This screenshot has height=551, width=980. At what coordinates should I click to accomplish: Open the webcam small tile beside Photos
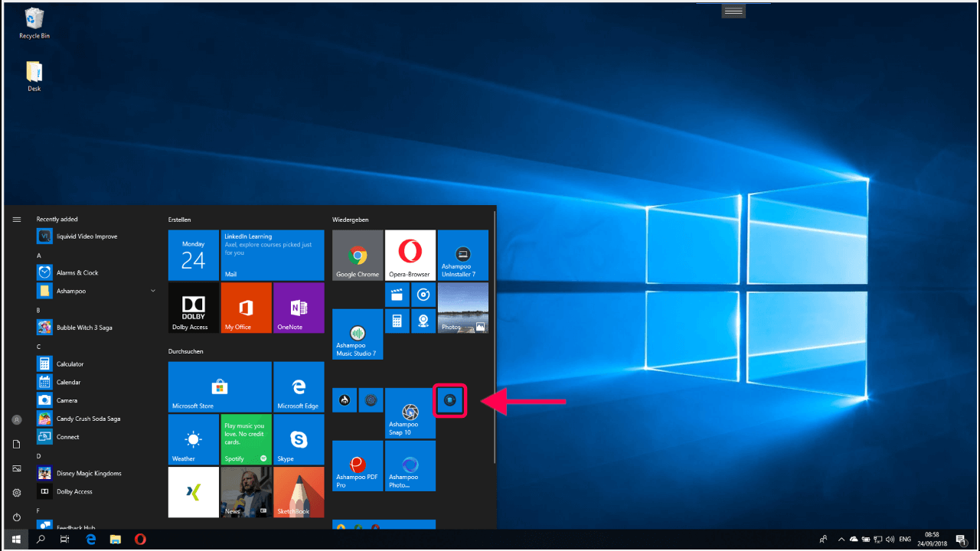[423, 321]
